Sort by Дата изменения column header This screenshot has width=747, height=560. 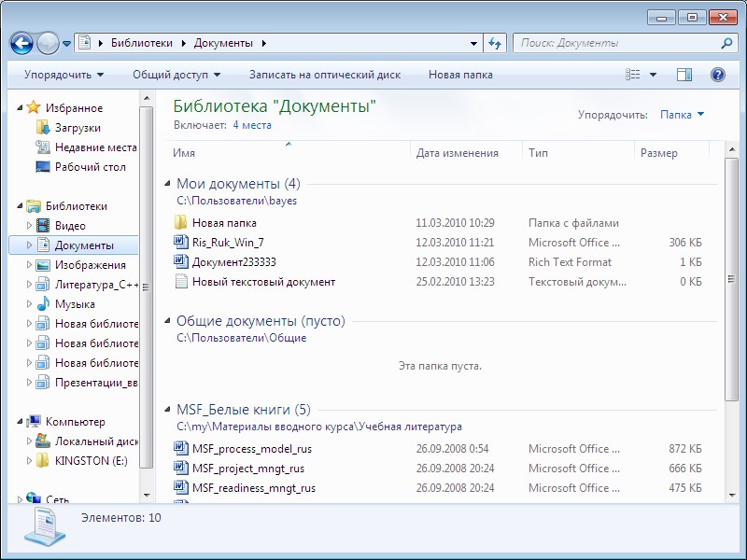pyautogui.click(x=458, y=153)
